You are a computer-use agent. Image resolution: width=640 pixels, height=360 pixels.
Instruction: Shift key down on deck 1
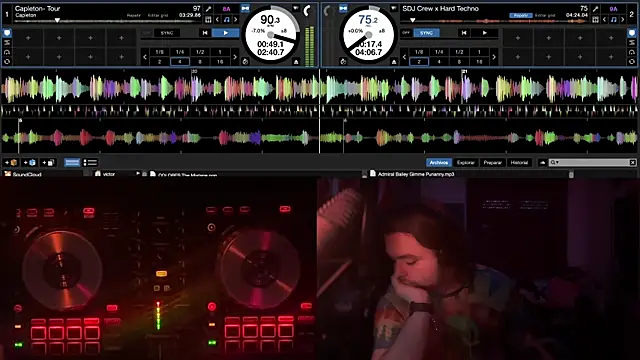tap(218, 19)
